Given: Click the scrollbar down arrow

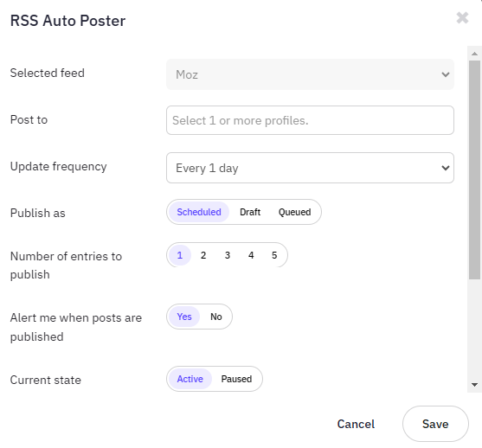Looking at the screenshot, I should point(474,385).
